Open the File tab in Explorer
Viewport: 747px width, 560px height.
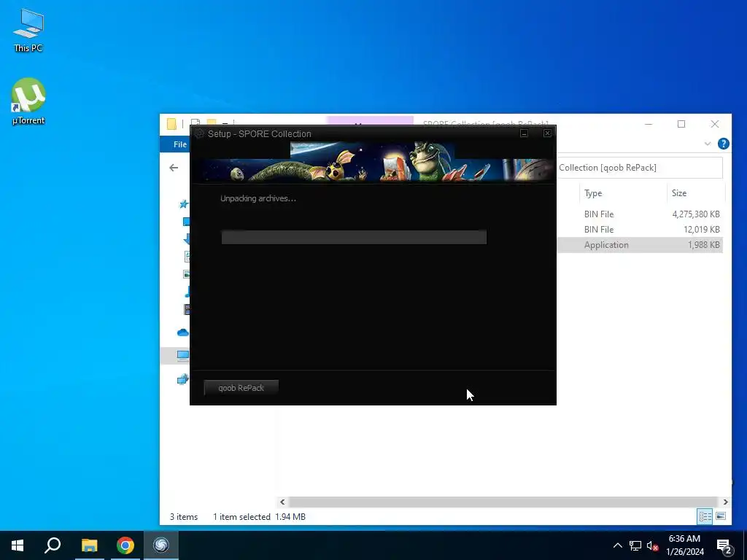180,144
